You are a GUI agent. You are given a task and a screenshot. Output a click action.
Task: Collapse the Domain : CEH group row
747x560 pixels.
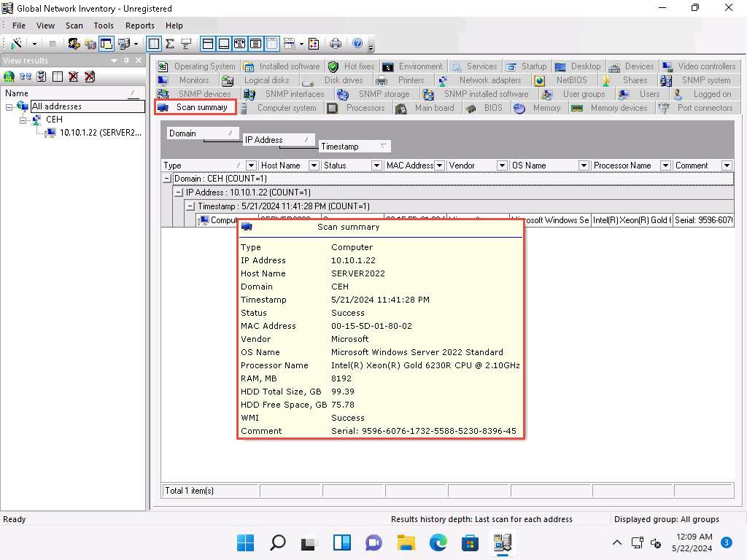(167, 179)
